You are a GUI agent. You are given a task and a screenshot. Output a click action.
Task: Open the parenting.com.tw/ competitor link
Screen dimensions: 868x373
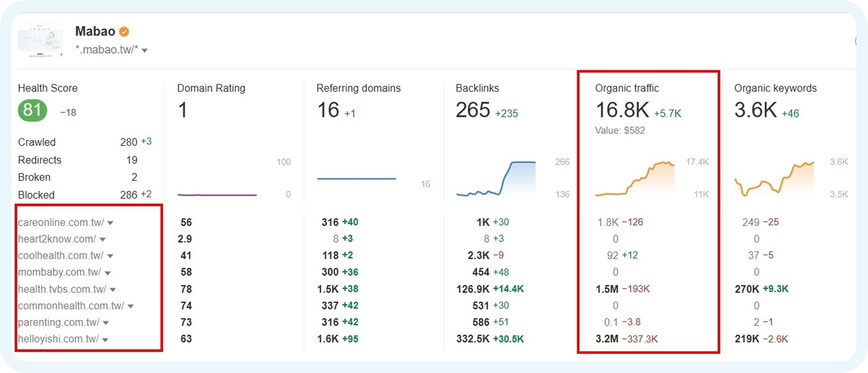pyautogui.click(x=59, y=322)
